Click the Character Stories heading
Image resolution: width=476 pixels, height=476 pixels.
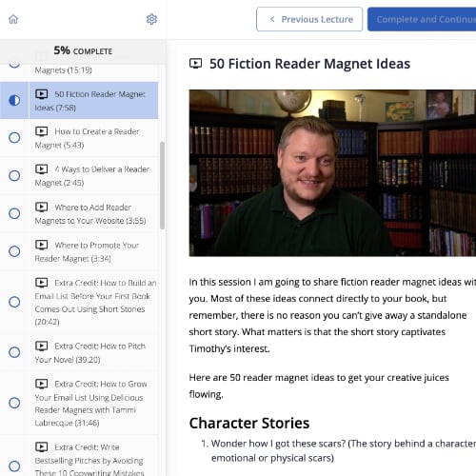click(249, 423)
